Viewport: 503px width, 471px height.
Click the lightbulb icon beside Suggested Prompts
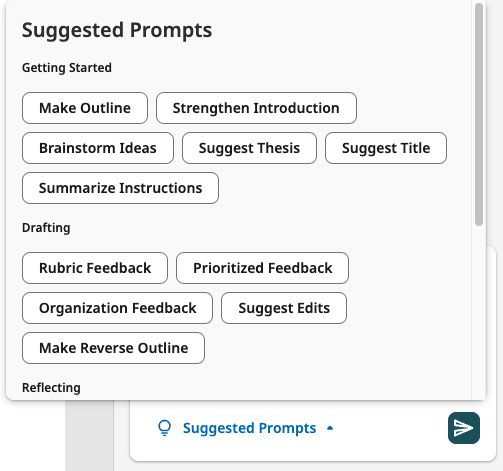pyautogui.click(x=164, y=428)
